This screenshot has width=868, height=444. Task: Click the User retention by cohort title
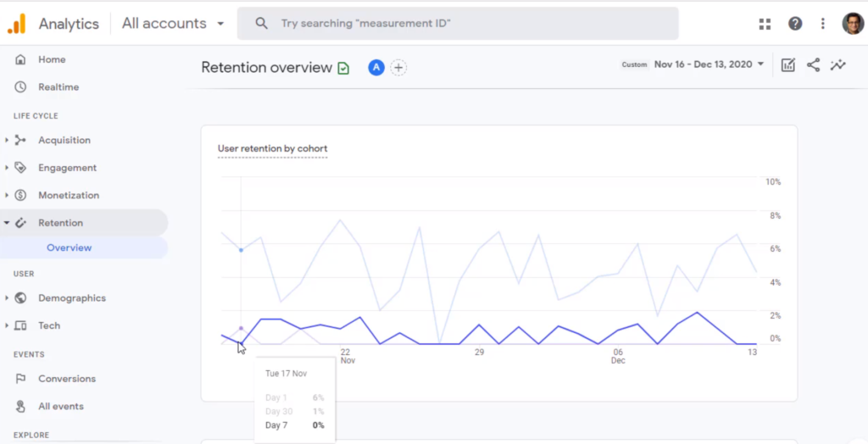pyautogui.click(x=272, y=149)
